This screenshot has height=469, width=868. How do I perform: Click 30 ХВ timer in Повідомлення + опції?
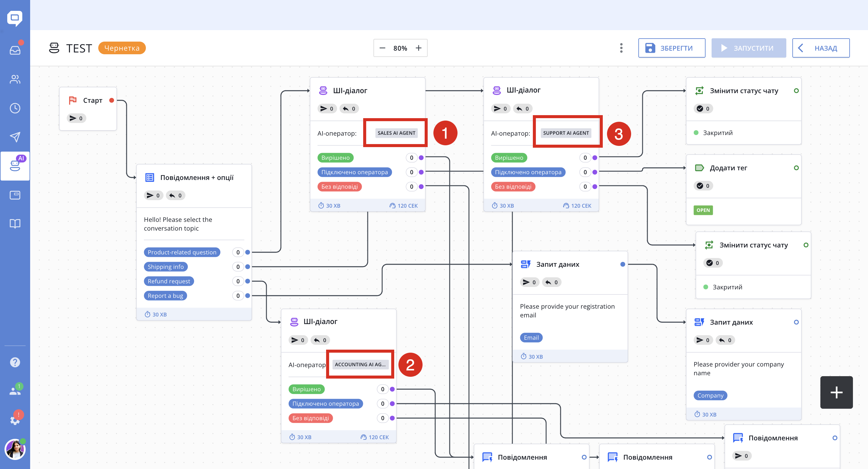tap(156, 314)
